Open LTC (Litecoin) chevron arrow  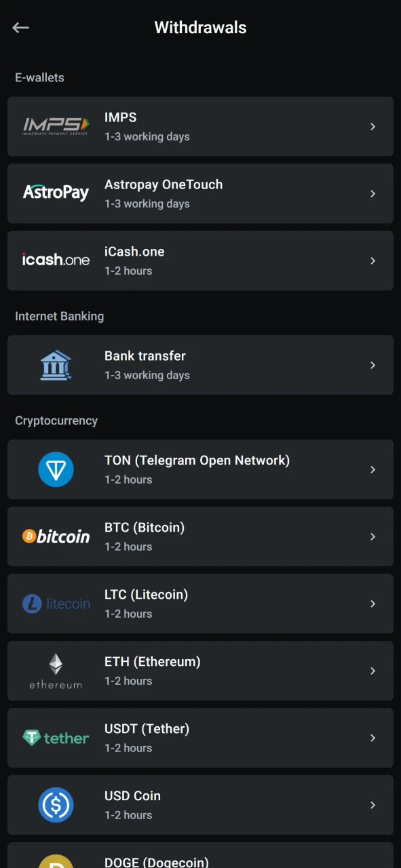click(x=373, y=604)
